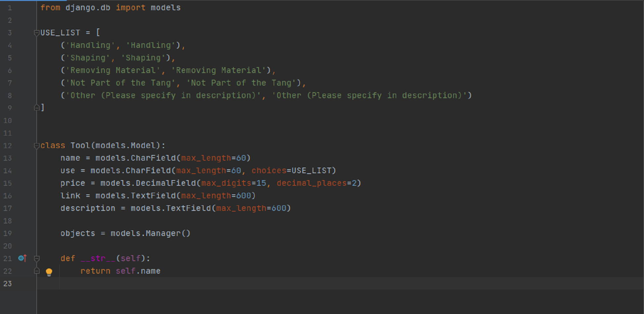
Task: Click the end fold marker on line 22
Action: [x=37, y=271]
